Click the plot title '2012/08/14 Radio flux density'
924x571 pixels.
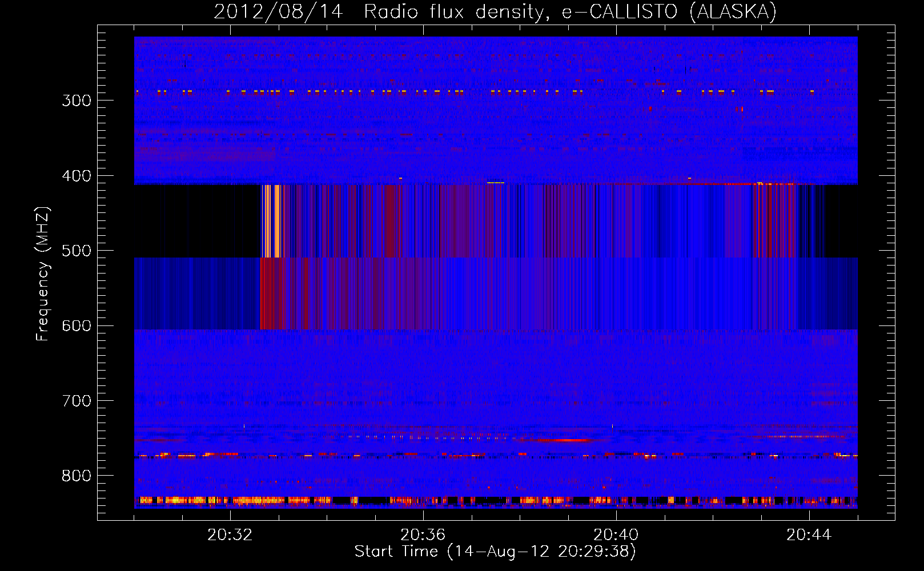[x=495, y=11]
